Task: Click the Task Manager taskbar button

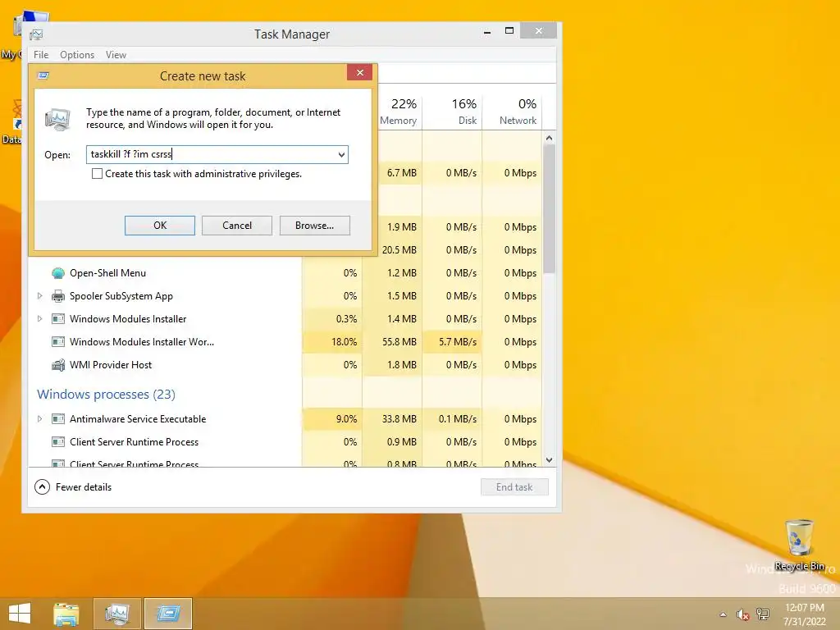Action: click(117, 614)
